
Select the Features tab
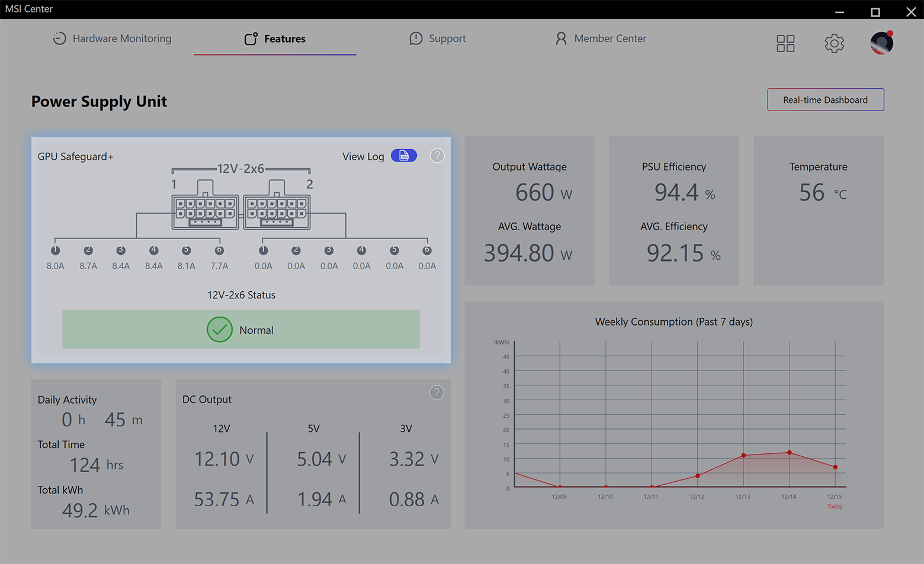point(275,38)
